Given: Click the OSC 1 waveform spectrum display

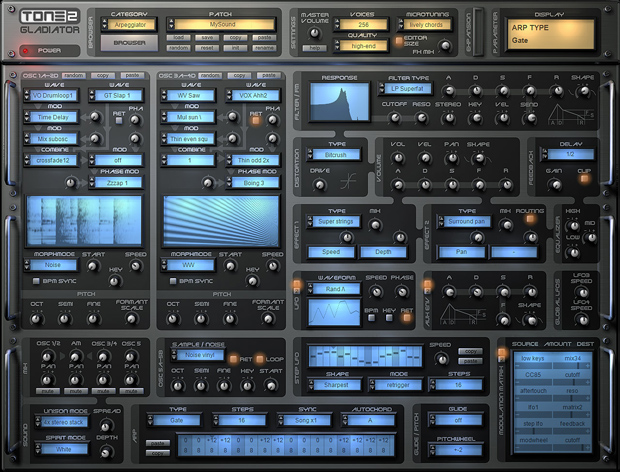Looking at the screenshot, I should pos(84,220).
